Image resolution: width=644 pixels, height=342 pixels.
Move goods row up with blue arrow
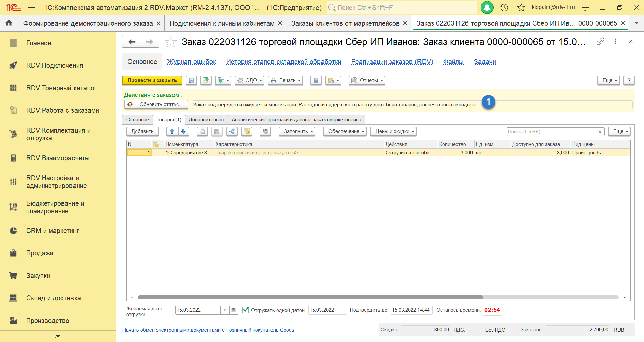tap(172, 131)
